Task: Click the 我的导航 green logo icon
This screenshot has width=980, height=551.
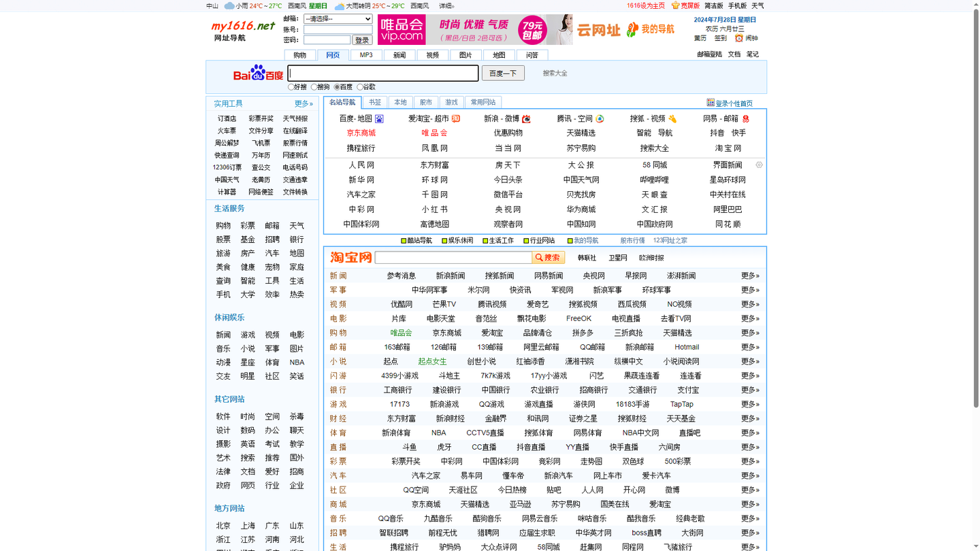Action: (632, 29)
